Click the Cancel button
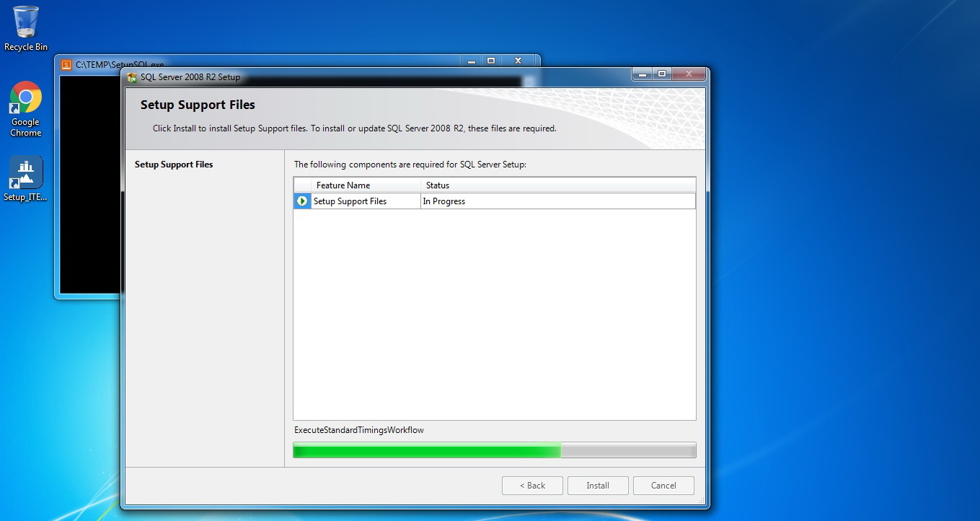The height and width of the screenshot is (521, 980). pyautogui.click(x=663, y=486)
